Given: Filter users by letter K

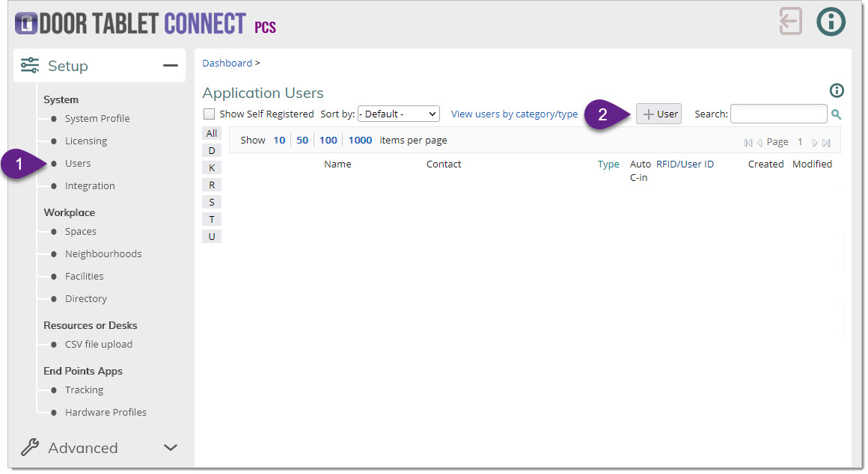Looking at the screenshot, I should pyautogui.click(x=212, y=167).
